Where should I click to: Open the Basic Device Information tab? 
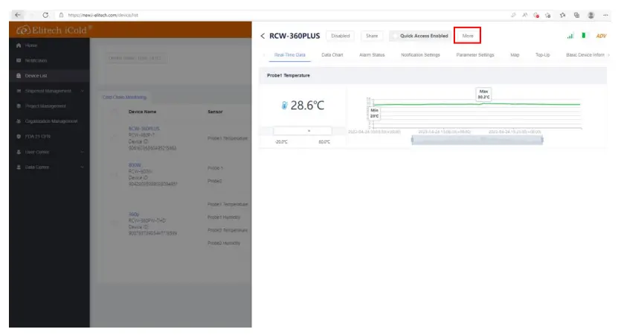[x=585, y=54]
